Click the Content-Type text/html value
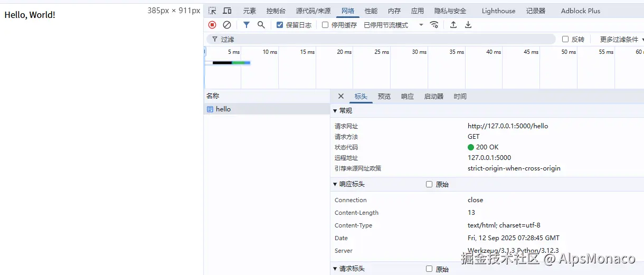 coord(504,225)
